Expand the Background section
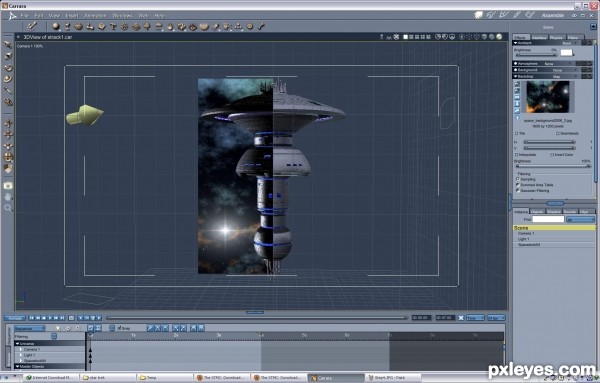The width and height of the screenshot is (600, 383). [x=515, y=70]
